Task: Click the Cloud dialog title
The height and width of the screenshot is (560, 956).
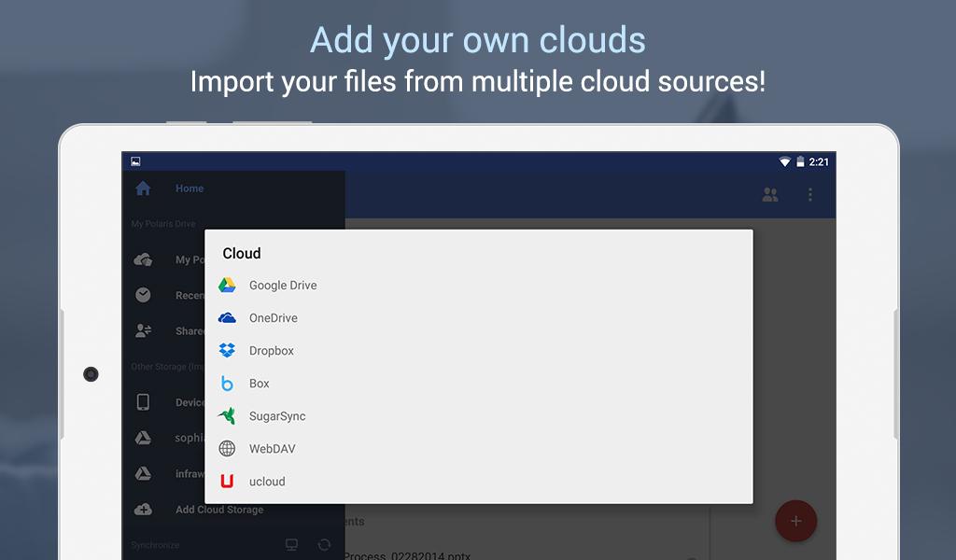Action: [x=242, y=254]
